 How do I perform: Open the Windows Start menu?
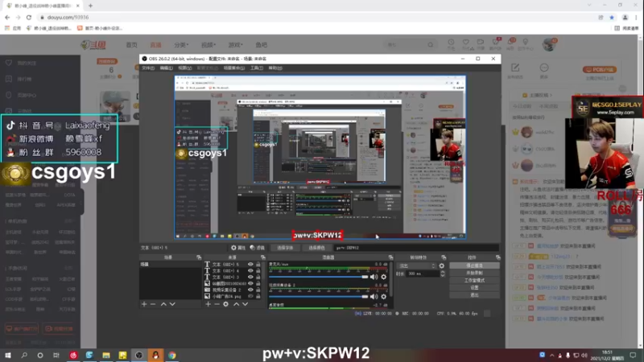coord(8,355)
